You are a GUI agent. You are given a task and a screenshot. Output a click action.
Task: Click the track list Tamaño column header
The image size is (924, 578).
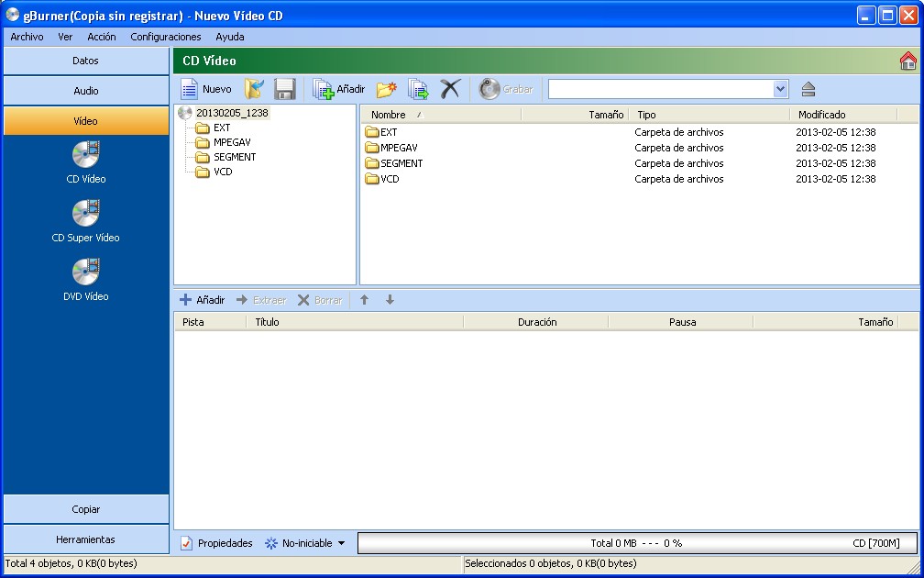click(826, 322)
